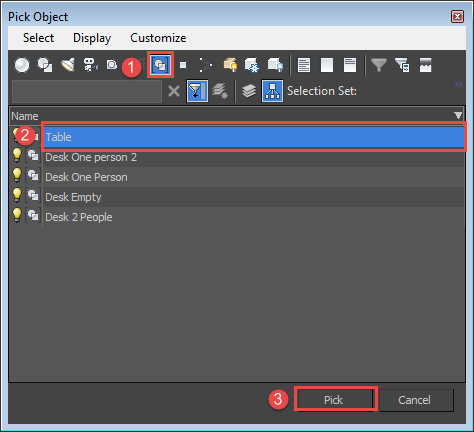Toggle Display Frozen Objects snowflake icon
Viewport: 474px width, 432px height.
click(x=252, y=65)
